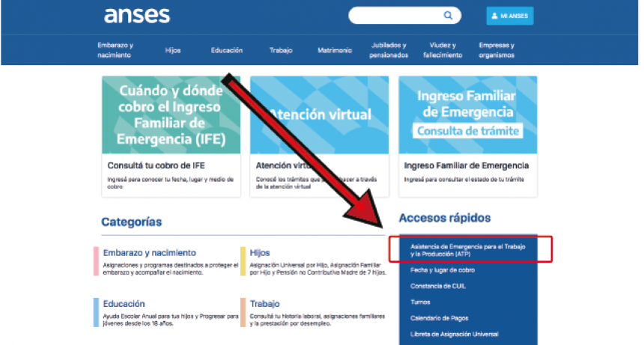
Task: Open the Trabajo category link
Action: click(264, 304)
